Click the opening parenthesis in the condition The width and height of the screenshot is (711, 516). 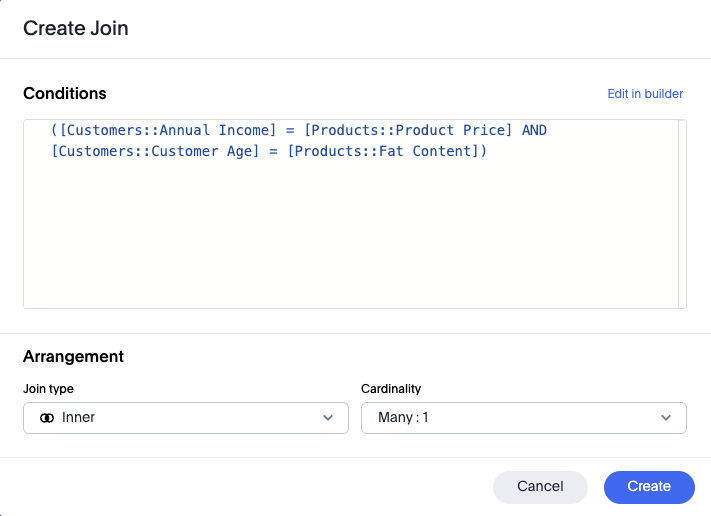click(54, 131)
